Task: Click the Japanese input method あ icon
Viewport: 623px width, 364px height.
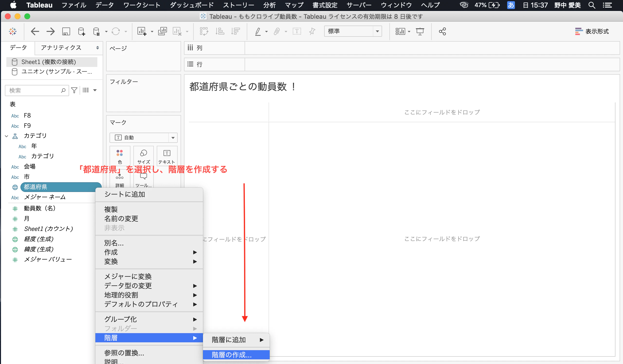Action: [511, 5]
